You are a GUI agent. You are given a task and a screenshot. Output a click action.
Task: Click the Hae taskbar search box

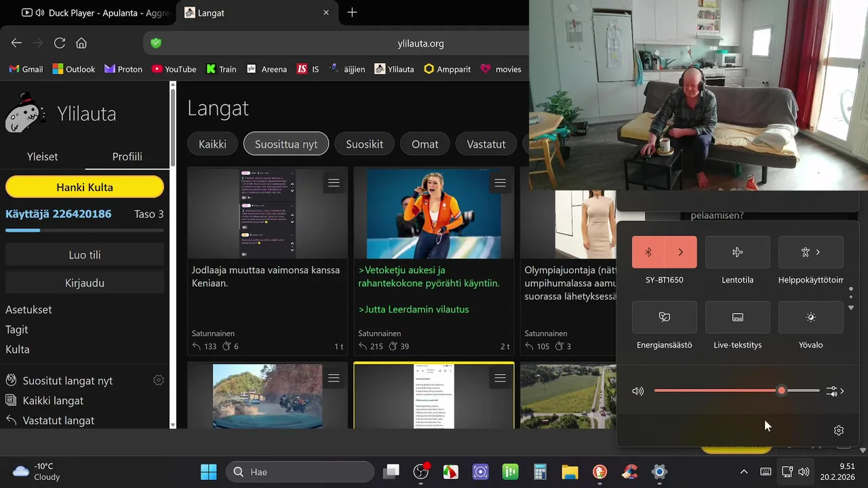point(300,472)
